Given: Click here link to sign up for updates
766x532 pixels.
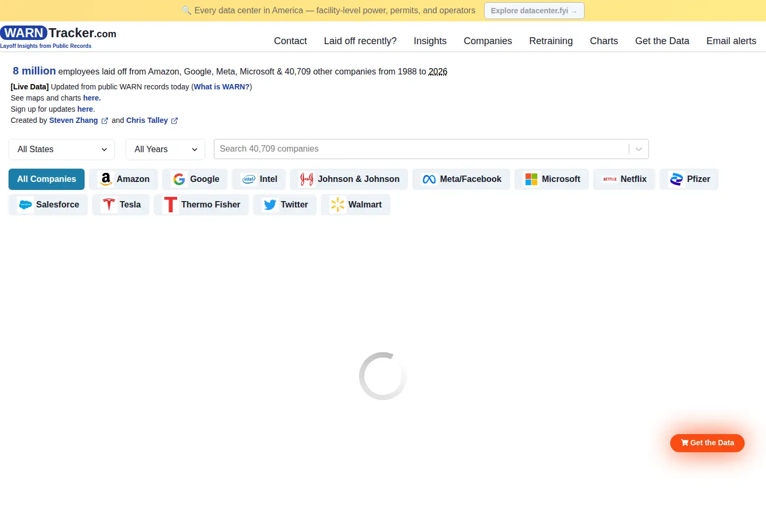Looking at the screenshot, I should [x=85, y=109].
